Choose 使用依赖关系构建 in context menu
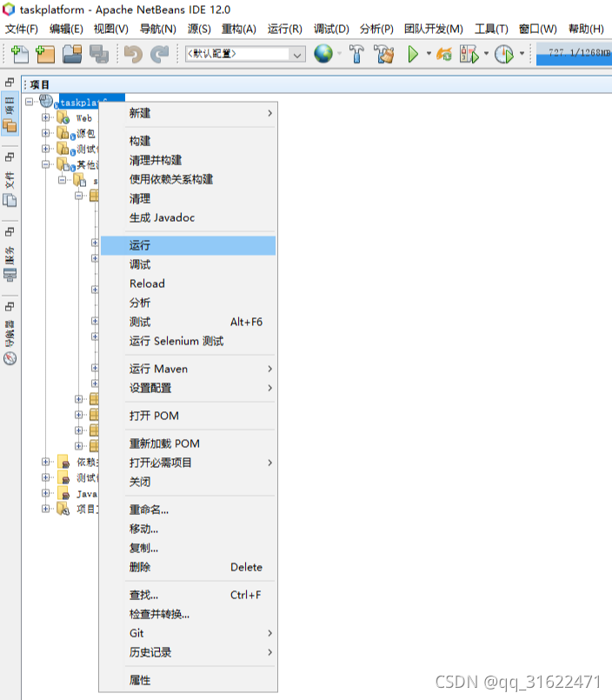 [188, 179]
